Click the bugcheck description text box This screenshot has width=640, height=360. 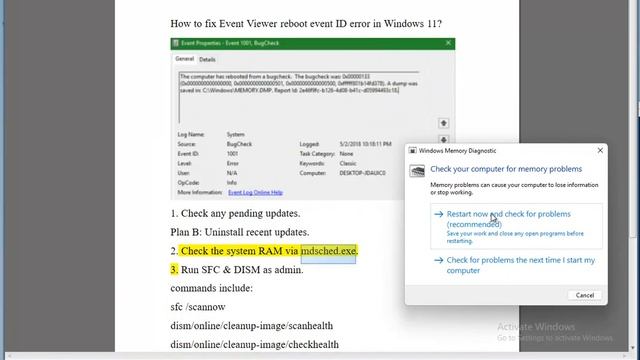[299, 98]
